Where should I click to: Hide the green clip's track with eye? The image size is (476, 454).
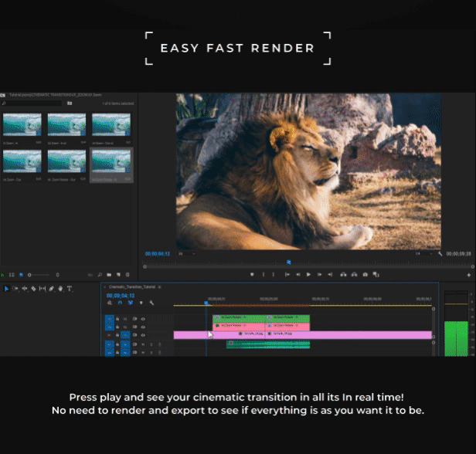coord(143,319)
